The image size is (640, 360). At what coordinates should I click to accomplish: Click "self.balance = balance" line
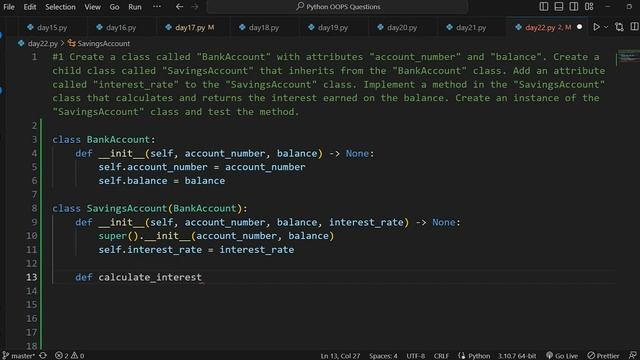click(161, 181)
